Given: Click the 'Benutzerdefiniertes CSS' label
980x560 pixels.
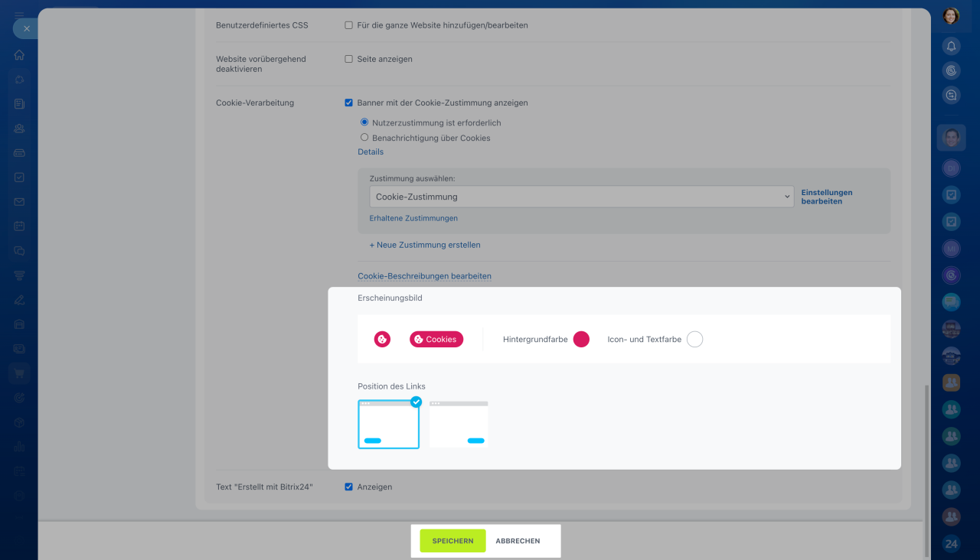Looking at the screenshot, I should point(262,25).
